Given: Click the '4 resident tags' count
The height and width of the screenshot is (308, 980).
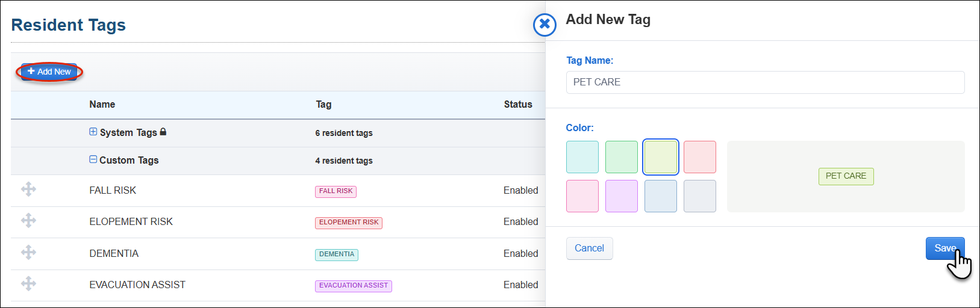Looking at the screenshot, I should tap(344, 161).
